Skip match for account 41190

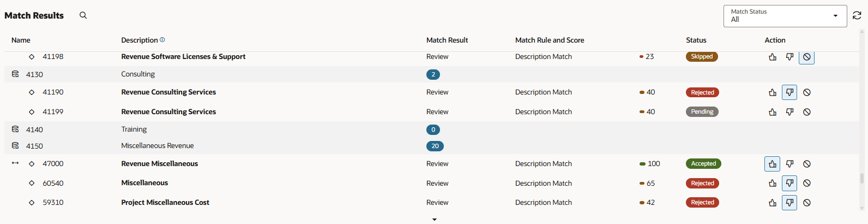(x=807, y=92)
